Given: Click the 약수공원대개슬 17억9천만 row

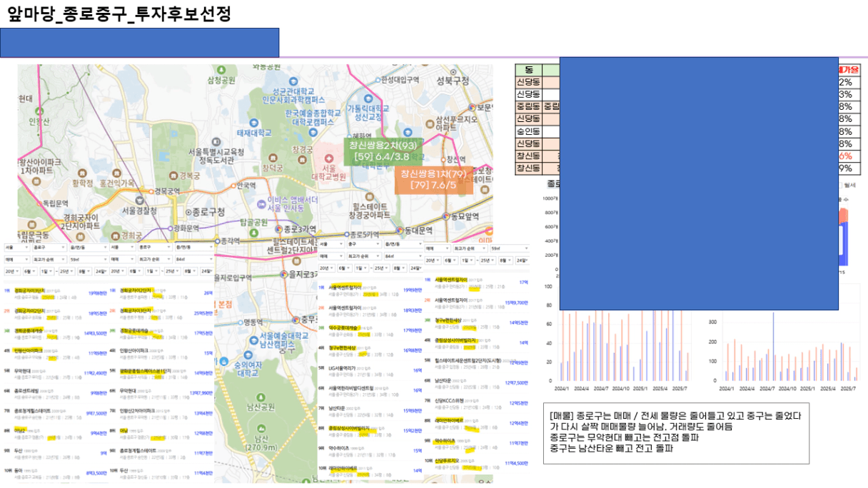Looking at the screenshot, I should pyautogui.click(x=369, y=330).
